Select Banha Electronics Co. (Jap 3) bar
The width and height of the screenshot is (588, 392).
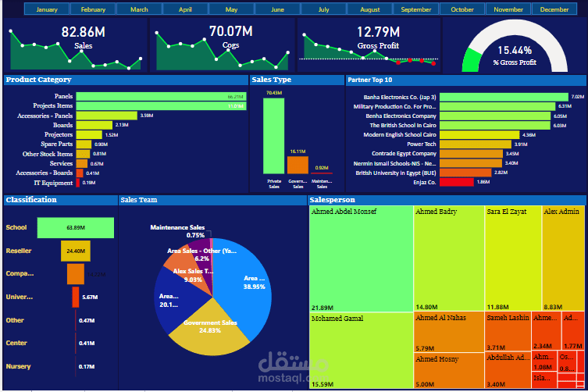tap(504, 97)
